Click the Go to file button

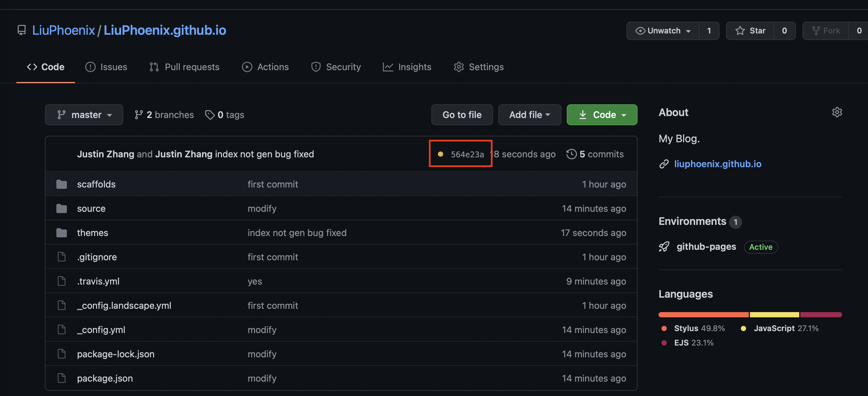pos(462,115)
